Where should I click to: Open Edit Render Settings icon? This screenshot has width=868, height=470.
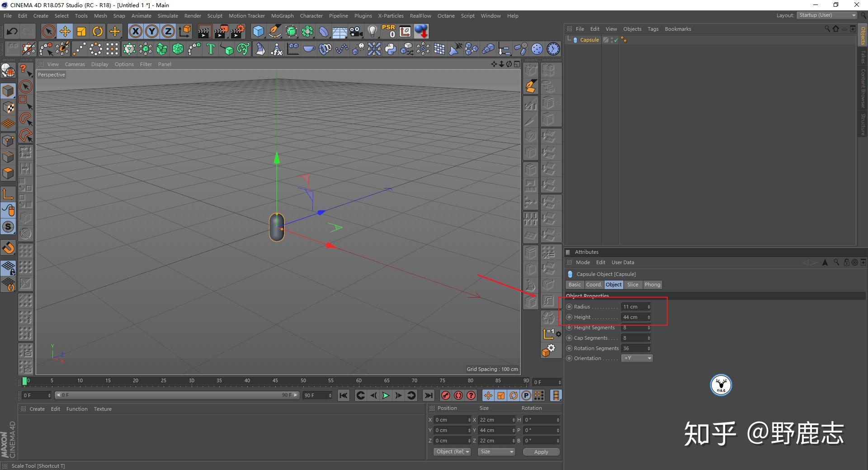237,31
